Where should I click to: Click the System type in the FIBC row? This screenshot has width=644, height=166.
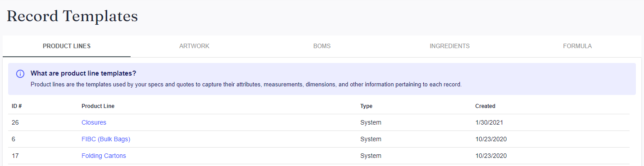tap(371, 139)
